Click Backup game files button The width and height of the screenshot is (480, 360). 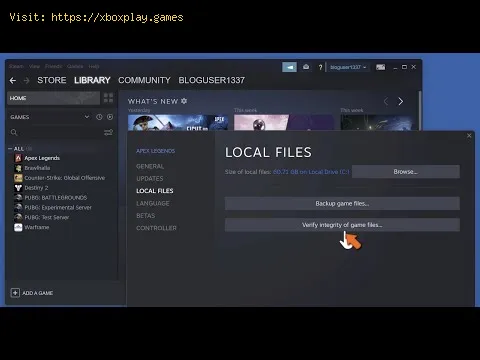pos(342,203)
